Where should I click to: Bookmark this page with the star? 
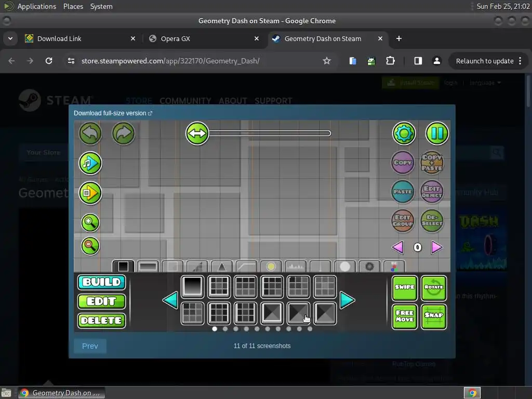(x=326, y=61)
